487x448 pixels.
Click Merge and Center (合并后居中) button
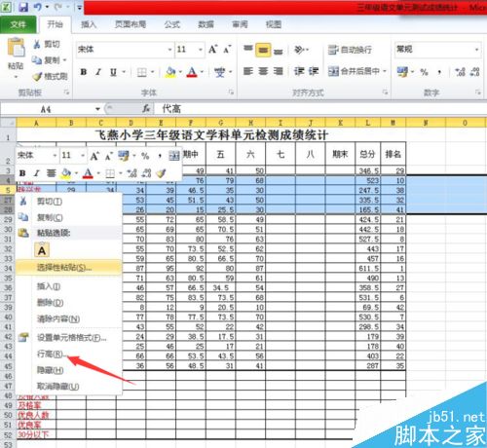pyautogui.click(x=354, y=71)
